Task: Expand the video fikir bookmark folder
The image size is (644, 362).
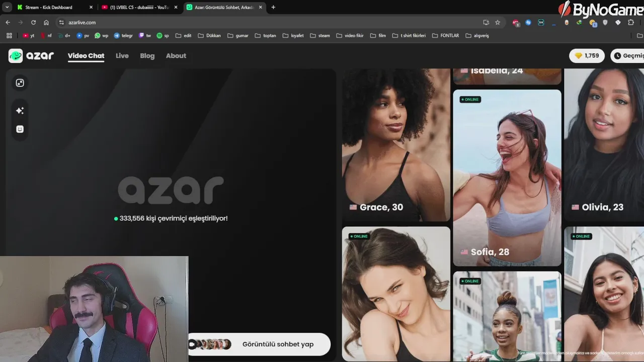Action: point(350,36)
